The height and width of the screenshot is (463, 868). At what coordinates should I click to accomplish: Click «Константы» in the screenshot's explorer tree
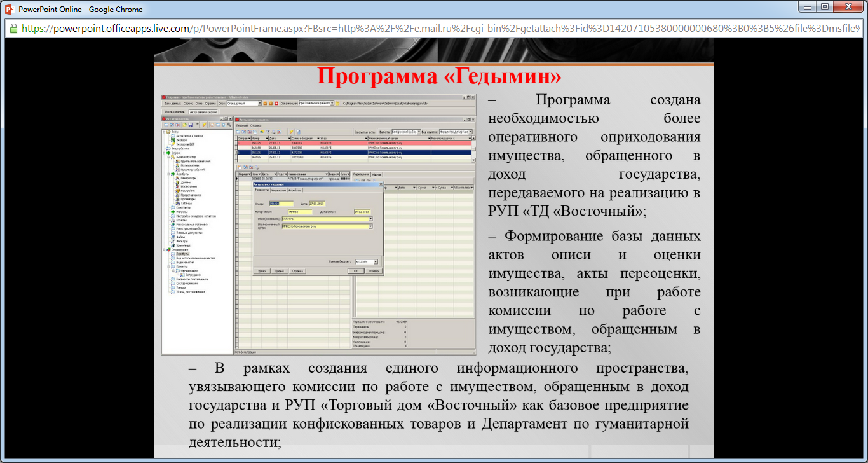point(182,207)
